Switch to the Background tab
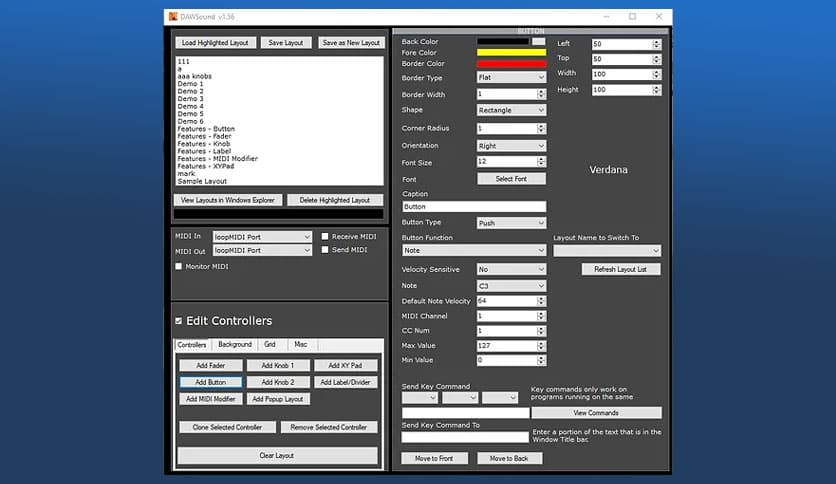Screen dimensions: 836x484 click(235, 344)
